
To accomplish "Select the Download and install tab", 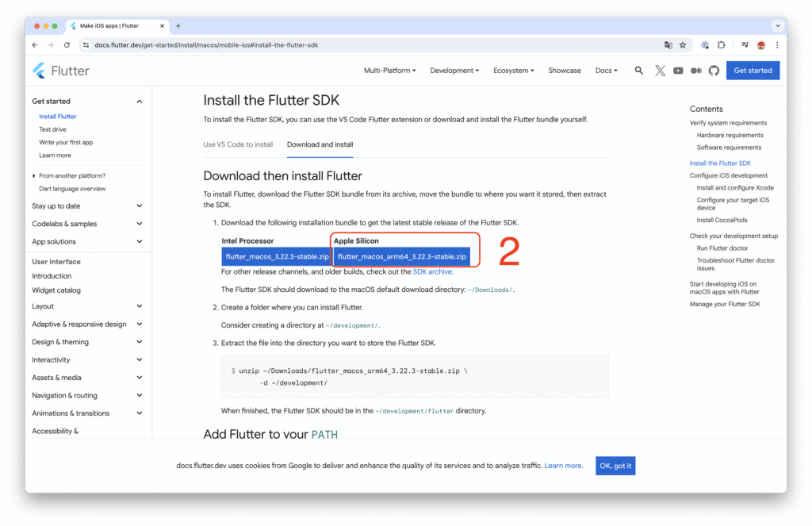I will pos(320,144).
